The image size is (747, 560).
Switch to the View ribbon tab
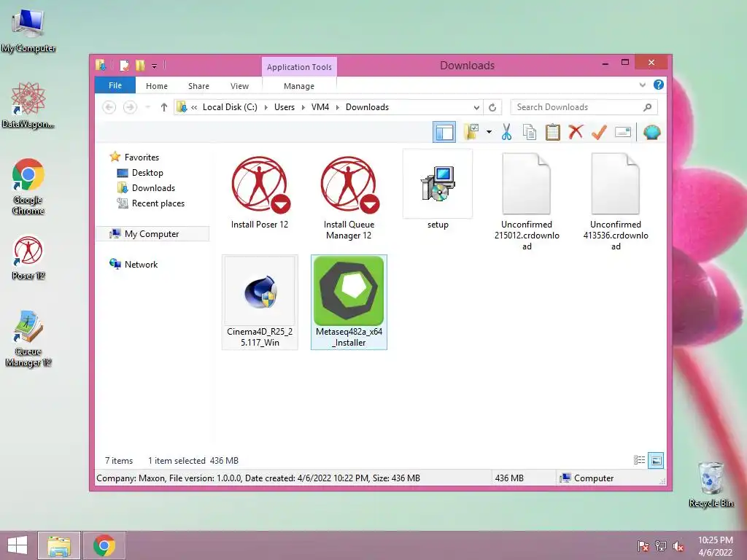[239, 86]
